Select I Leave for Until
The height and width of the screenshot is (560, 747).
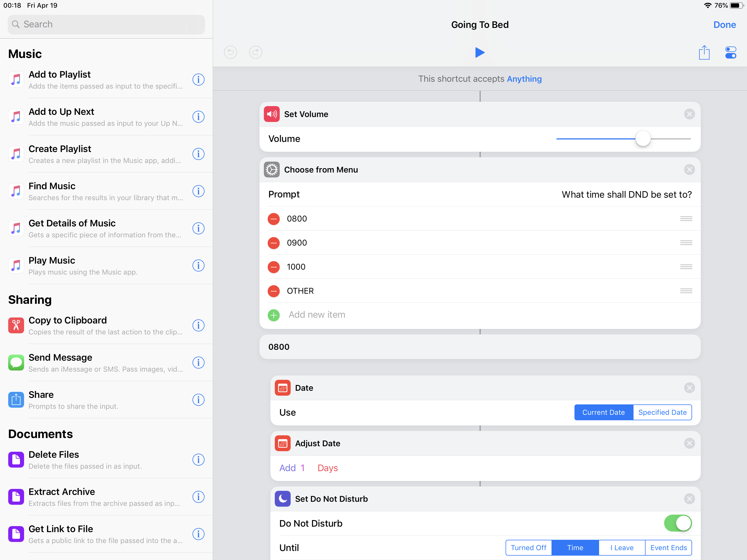point(622,547)
